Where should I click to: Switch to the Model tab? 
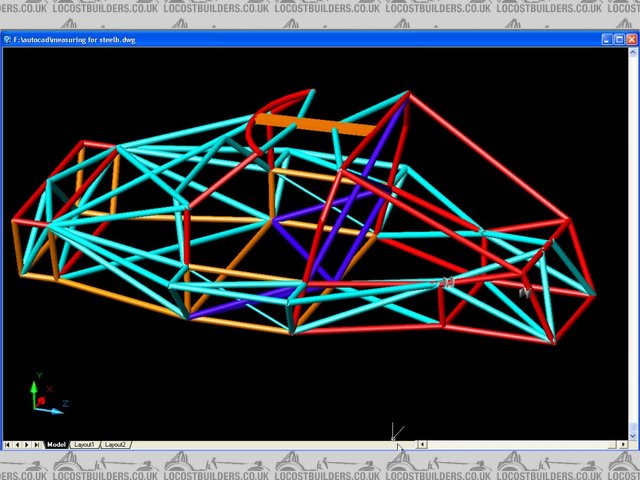[x=56, y=444]
